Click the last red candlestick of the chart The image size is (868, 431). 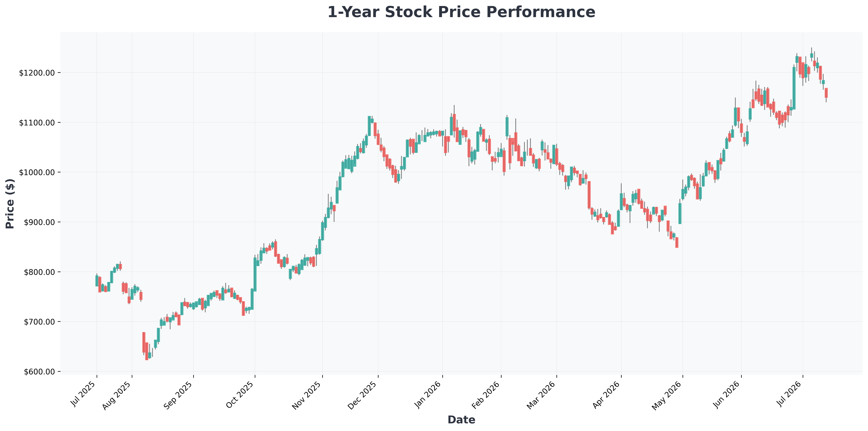coord(826,93)
